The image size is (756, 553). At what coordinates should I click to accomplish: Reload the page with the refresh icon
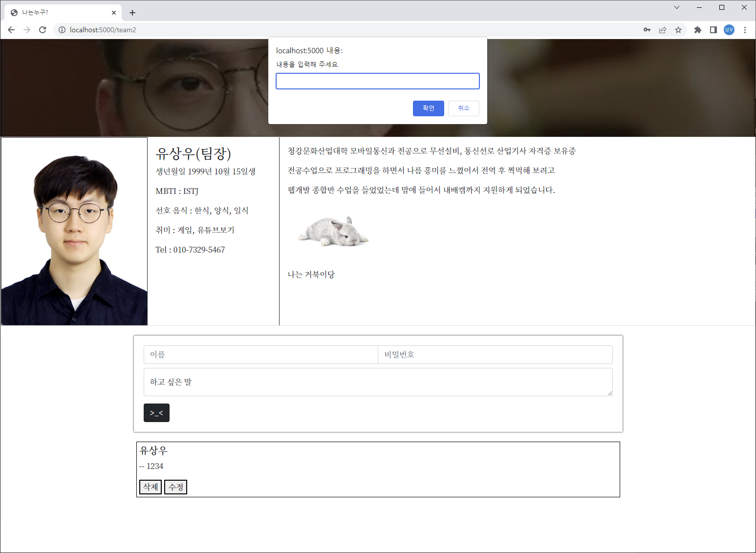click(x=43, y=30)
